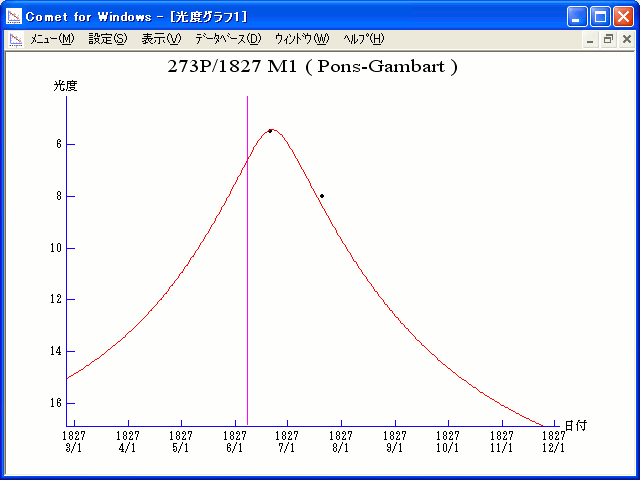Click the light-curve document icon beside メニュー
This screenshot has width=640, height=480.
[15, 39]
